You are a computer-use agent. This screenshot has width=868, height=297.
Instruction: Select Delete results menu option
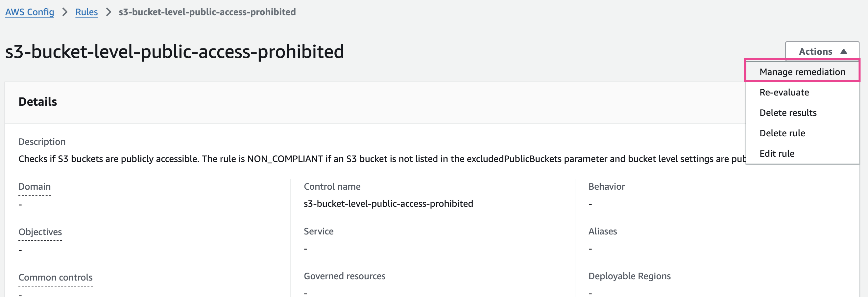tap(787, 113)
